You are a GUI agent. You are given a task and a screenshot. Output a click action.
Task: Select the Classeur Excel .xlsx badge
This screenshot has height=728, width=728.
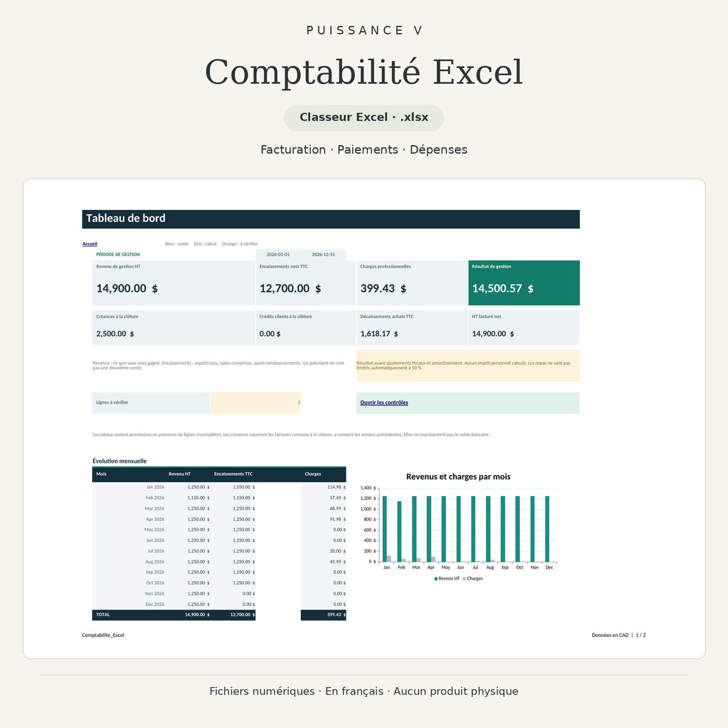coord(364,118)
